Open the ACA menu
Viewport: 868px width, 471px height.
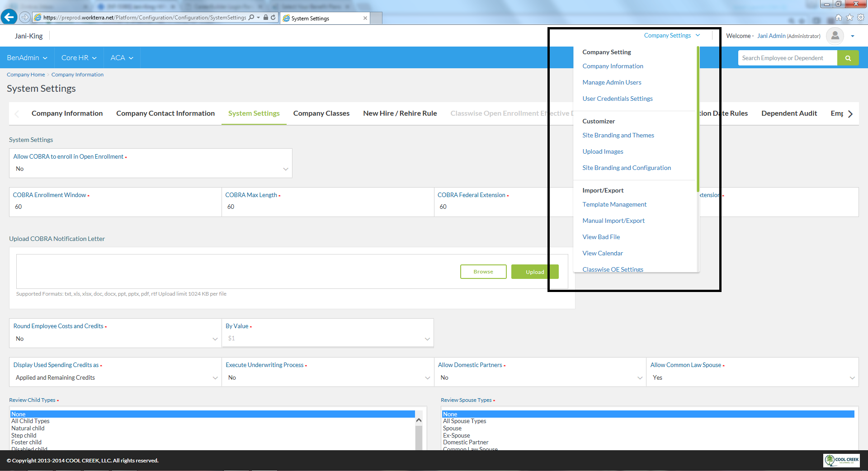tap(122, 57)
